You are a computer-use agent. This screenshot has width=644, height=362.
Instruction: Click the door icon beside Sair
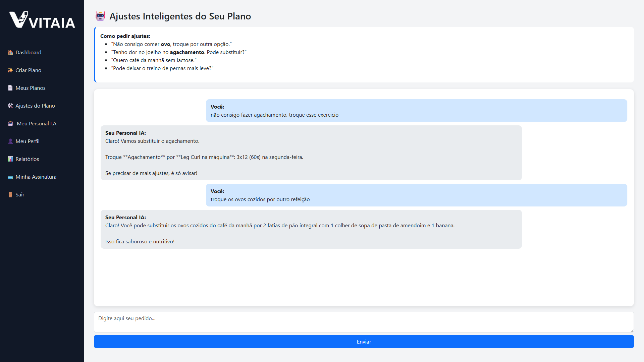[10, 194]
